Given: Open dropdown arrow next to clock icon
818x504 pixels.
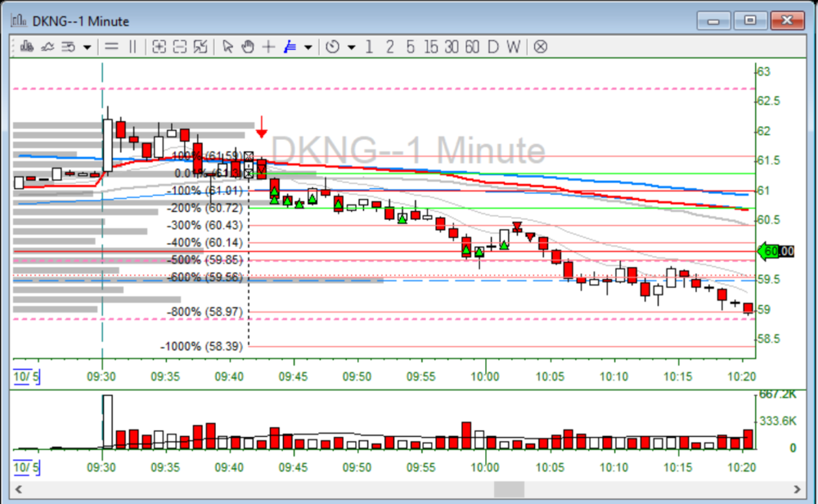Looking at the screenshot, I should point(351,47).
